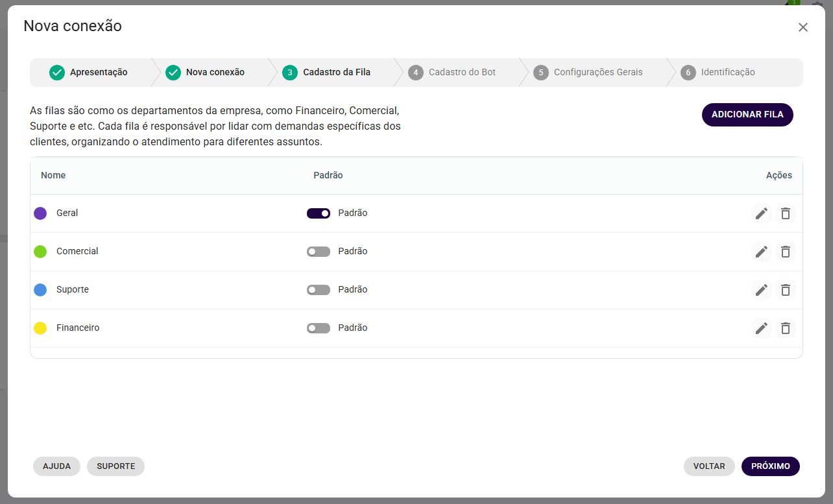Image resolution: width=833 pixels, height=504 pixels.
Task: Click the purple color dot for Geral
Action: [x=40, y=213]
